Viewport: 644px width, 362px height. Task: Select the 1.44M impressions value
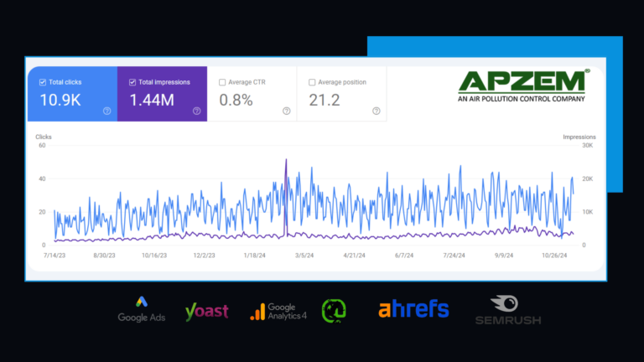point(152,101)
